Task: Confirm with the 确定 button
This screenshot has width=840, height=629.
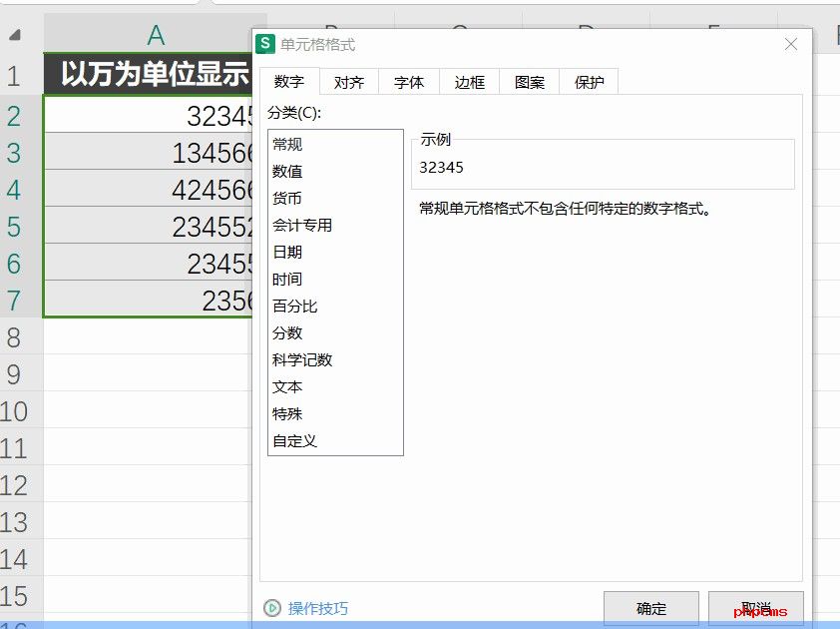Action: point(651,608)
